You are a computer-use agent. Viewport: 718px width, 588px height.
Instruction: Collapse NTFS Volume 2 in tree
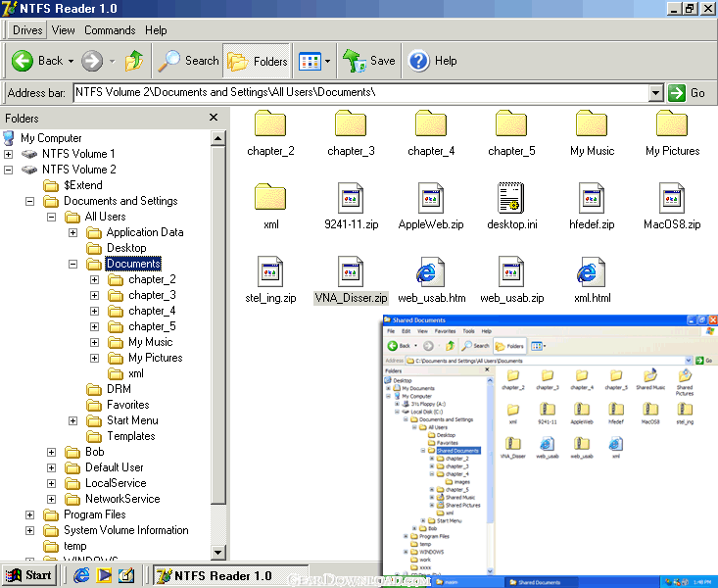tap(8, 170)
